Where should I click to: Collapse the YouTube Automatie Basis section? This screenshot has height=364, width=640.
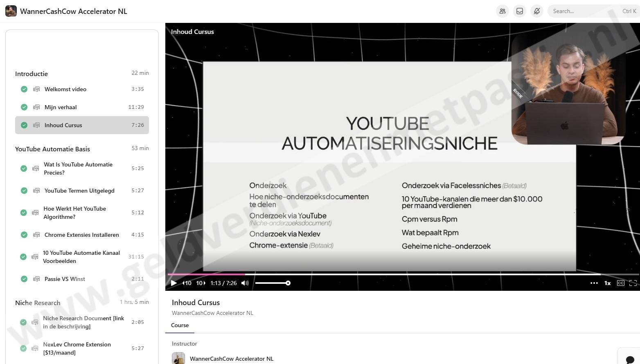tap(52, 149)
